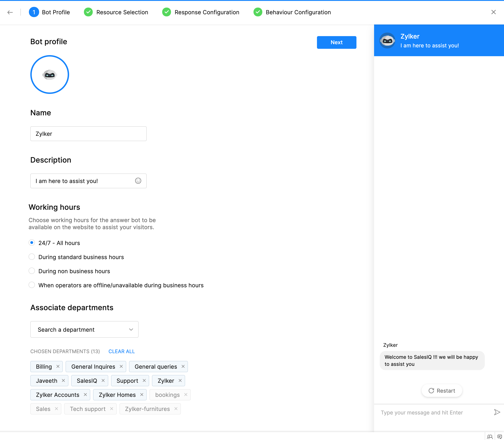504x440 pixels.
Task: Remove the SalesIQ department tag
Action: coord(103,381)
